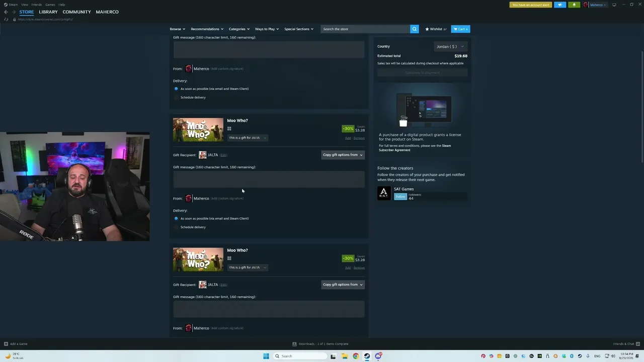Open the Steam Subscriber Agreement link
The image size is (644, 362).
[415, 148]
